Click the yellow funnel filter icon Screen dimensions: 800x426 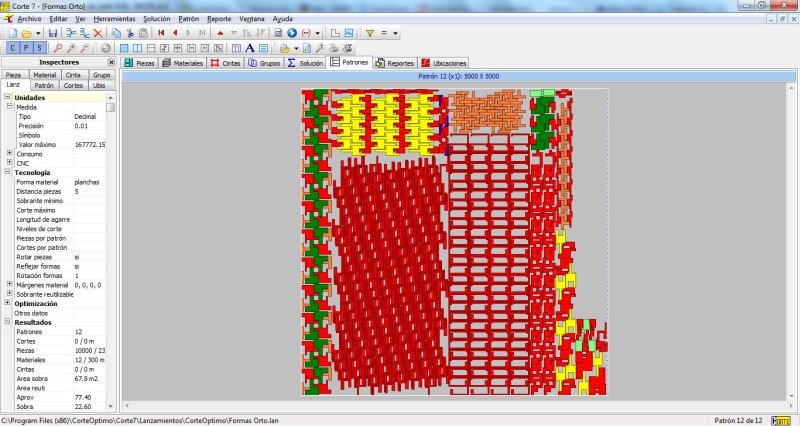[369, 33]
